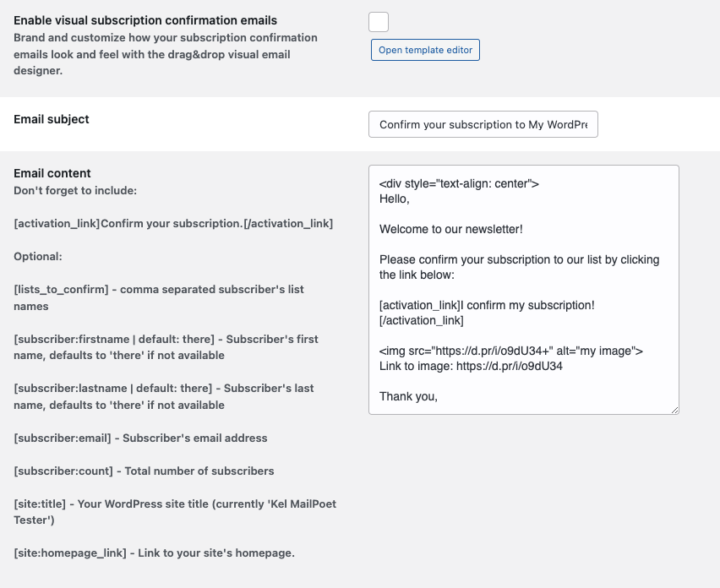Viewport: 720px width, 588px height.
Task: Click the [lists_to_confirm] shortcode description
Action: (159, 298)
